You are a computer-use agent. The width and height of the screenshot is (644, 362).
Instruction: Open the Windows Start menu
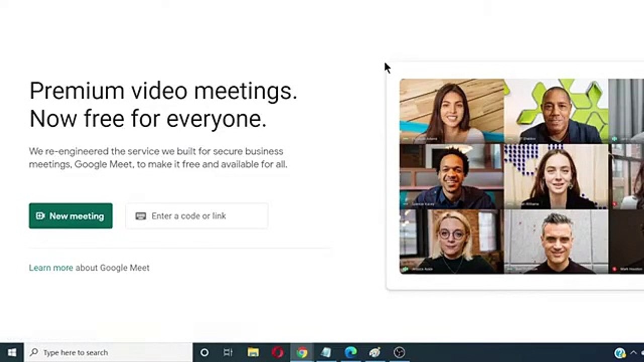(x=12, y=352)
